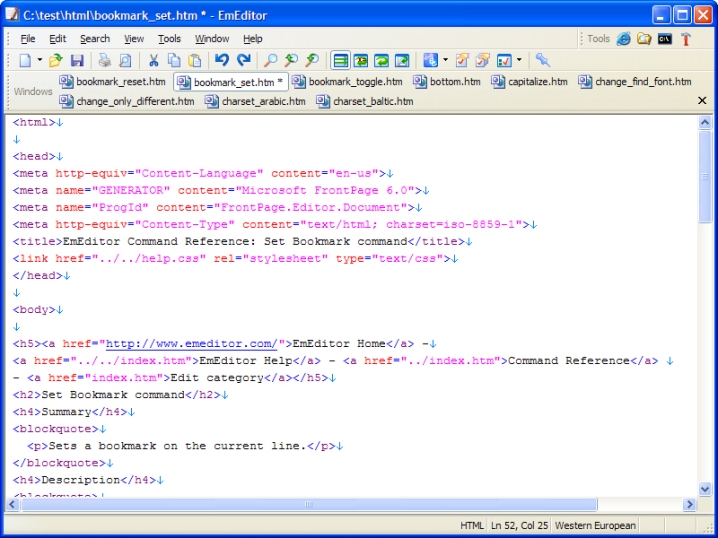The image size is (718, 538).
Task: Close the current document tab with X
Action: [x=702, y=101]
